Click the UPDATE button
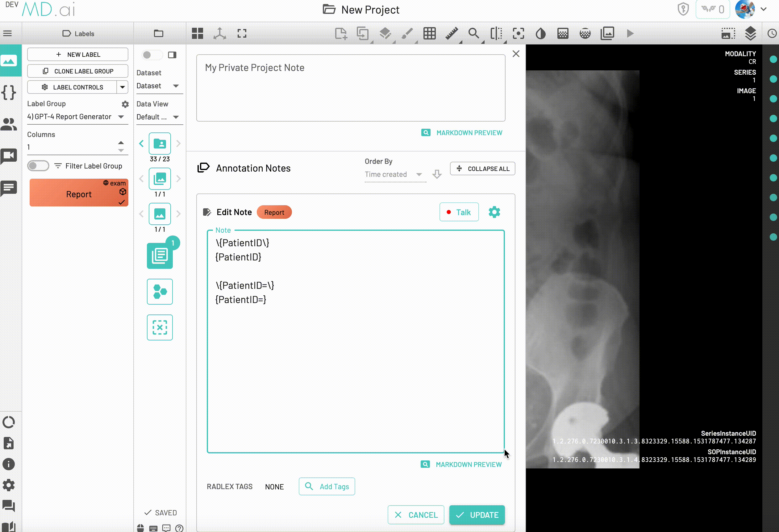The image size is (779, 532). [477, 515]
